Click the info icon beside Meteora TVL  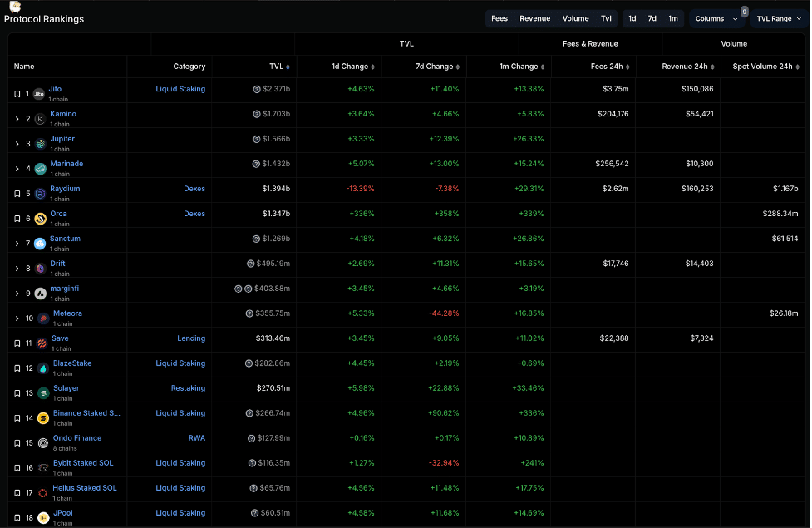(249, 313)
